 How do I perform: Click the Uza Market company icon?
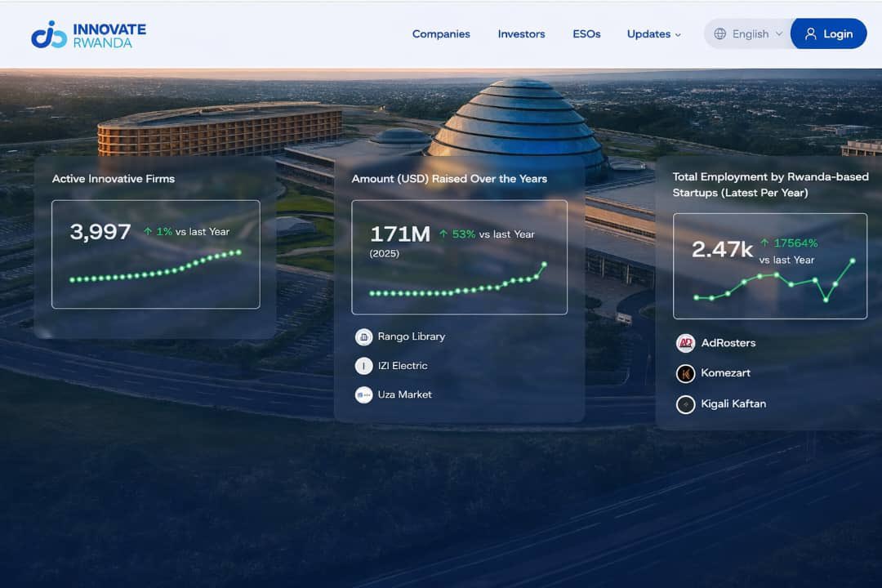pos(363,395)
